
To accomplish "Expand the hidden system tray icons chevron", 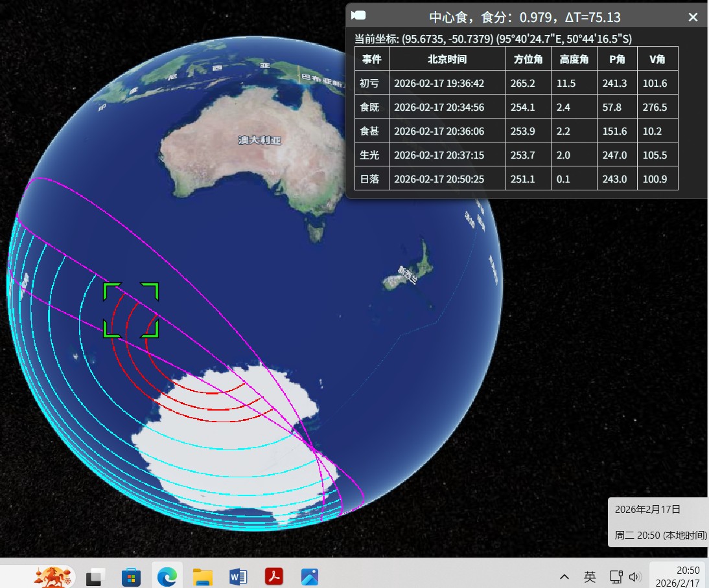I will 564,576.
